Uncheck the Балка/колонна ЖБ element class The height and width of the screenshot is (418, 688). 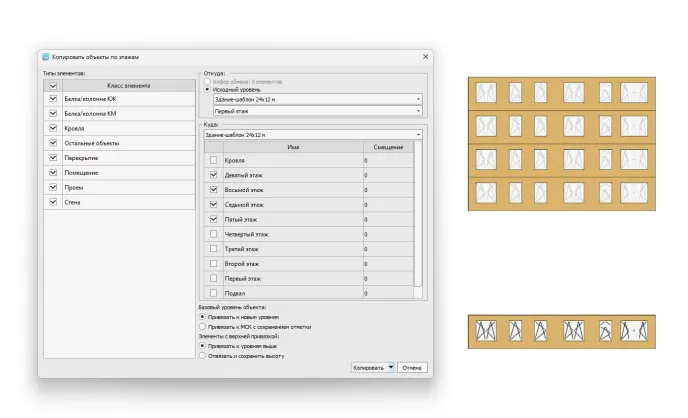coord(53,99)
